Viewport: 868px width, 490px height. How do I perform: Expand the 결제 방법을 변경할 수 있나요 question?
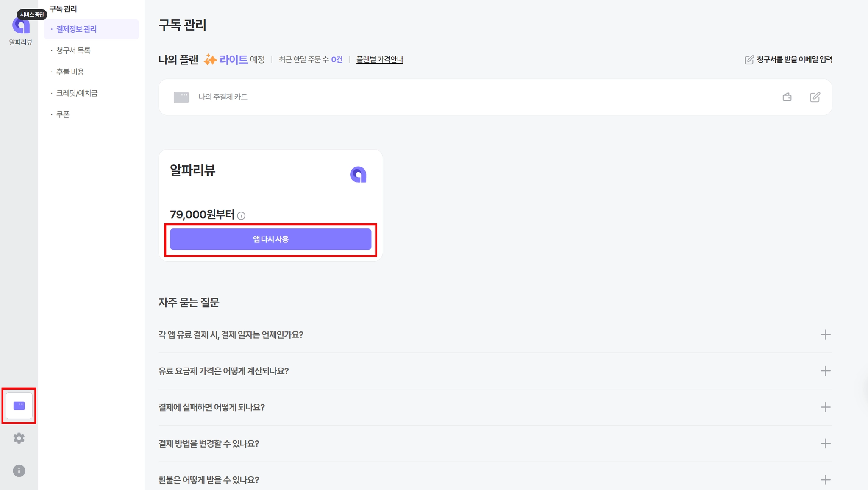point(825,444)
